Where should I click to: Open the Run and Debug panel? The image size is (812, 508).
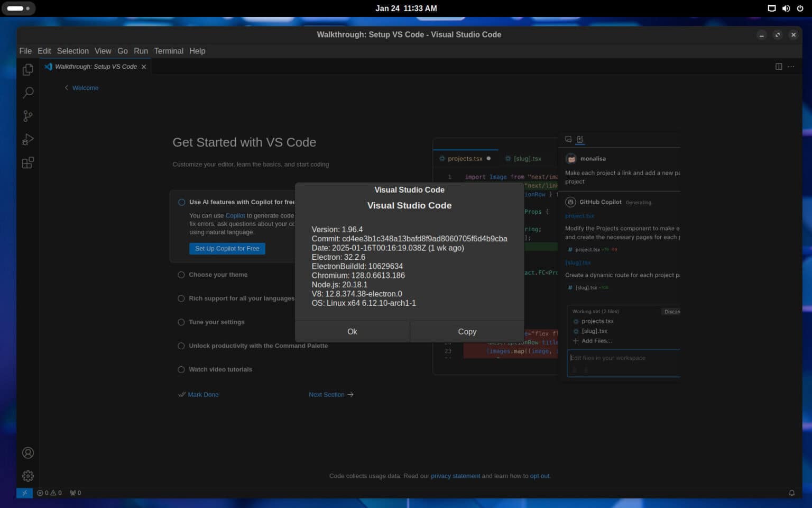pyautogui.click(x=27, y=139)
